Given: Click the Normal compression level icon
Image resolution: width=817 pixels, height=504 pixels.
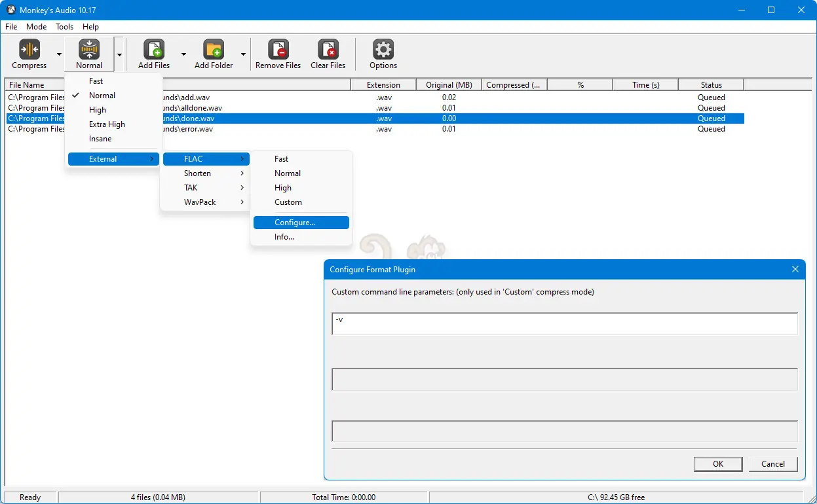Looking at the screenshot, I should click(89, 50).
